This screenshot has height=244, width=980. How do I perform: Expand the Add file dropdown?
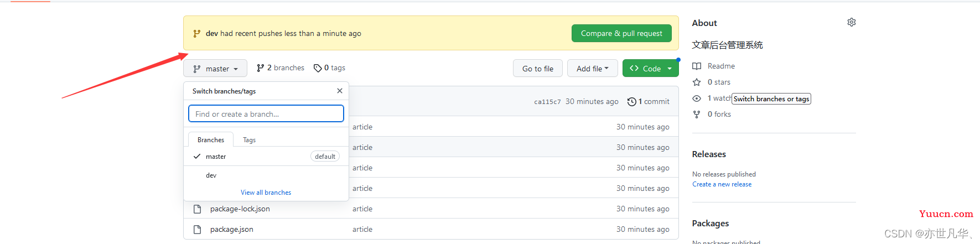pos(593,69)
